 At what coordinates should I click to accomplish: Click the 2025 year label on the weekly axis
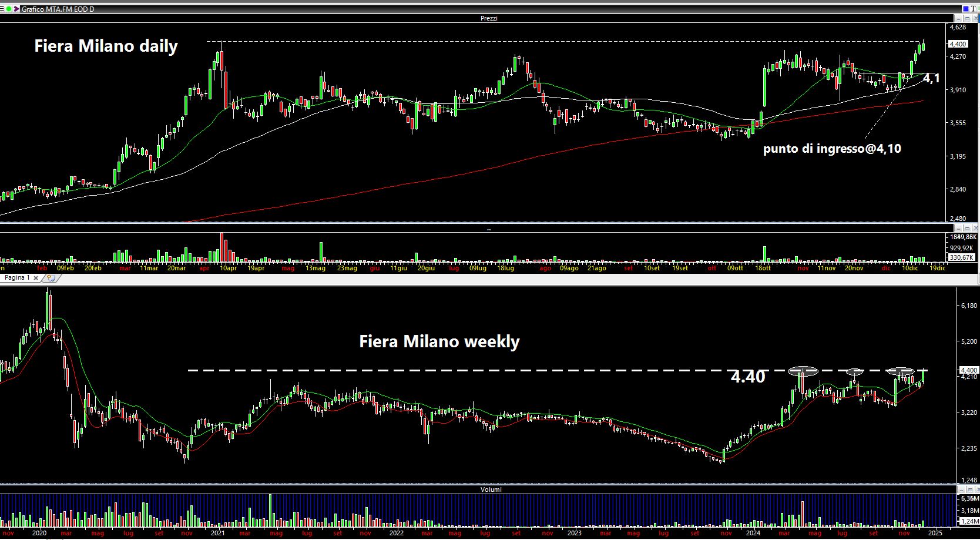point(935,534)
